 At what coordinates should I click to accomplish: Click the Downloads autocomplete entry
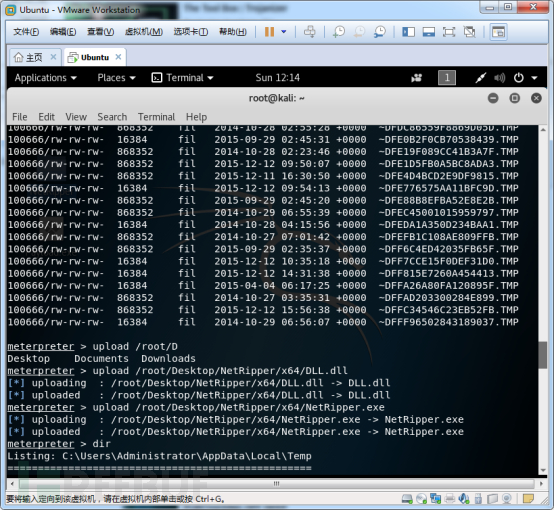pyautogui.click(x=168, y=358)
